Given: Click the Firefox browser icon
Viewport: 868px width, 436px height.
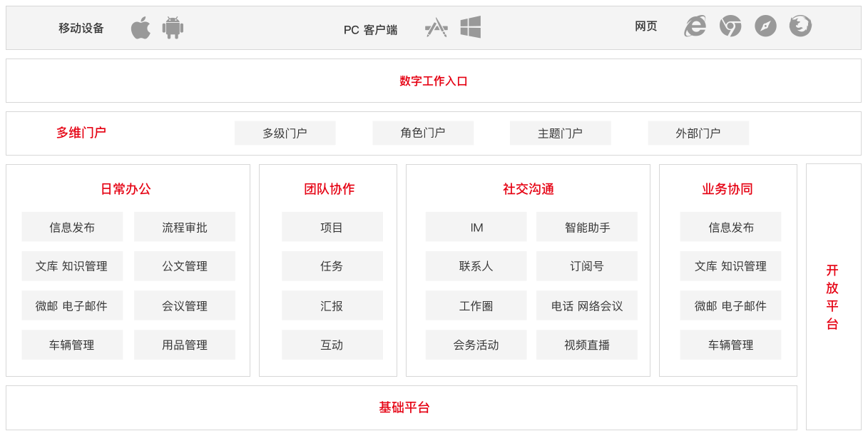Looking at the screenshot, I should 800,26.
